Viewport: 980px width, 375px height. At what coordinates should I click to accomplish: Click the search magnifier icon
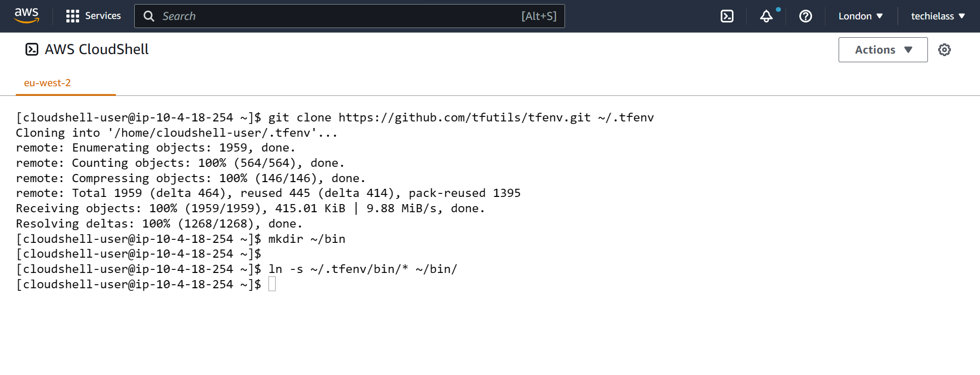149,16
